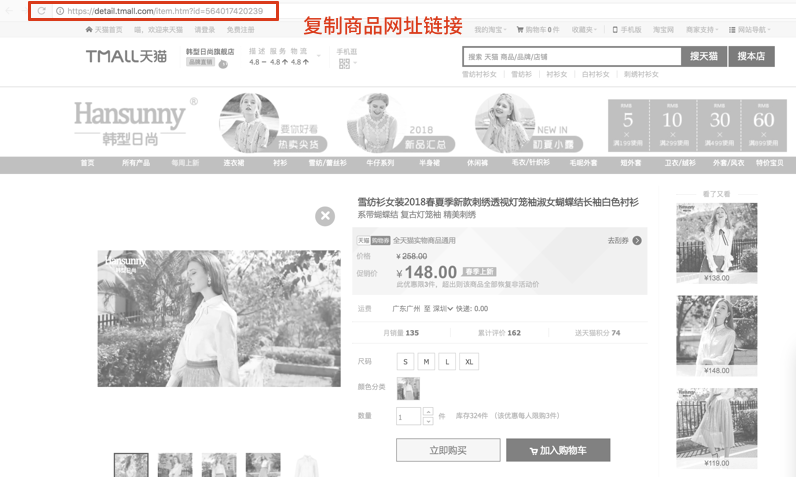Claim the RMB 60 coupon
Screen dimensions: 796x477
[x=764, y=125]
